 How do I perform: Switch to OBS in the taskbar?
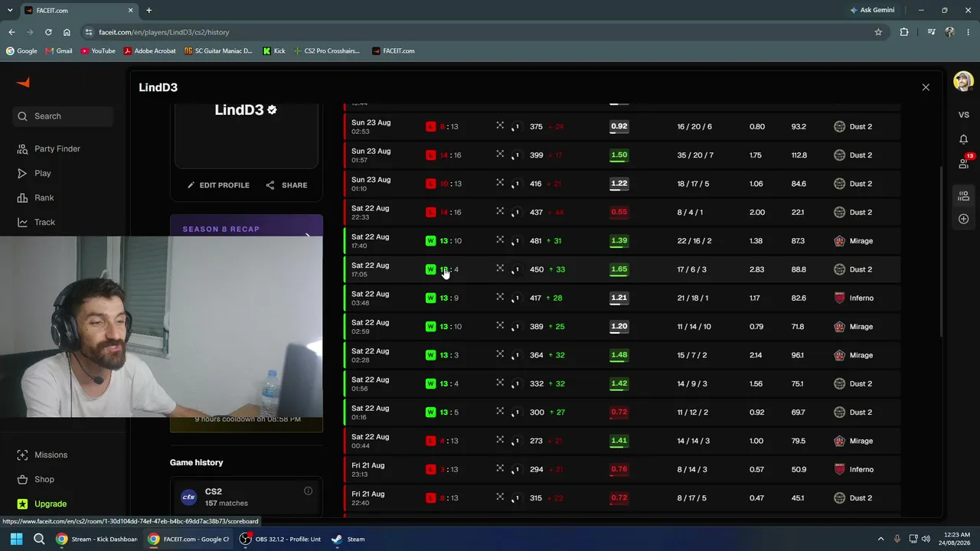point(279,539)
